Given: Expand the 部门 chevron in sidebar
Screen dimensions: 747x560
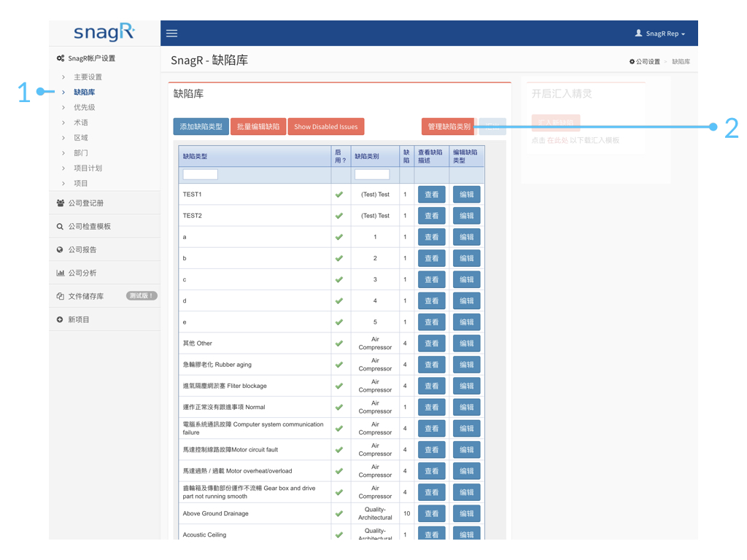Looking at the screenshot, I should pos(63,153).
